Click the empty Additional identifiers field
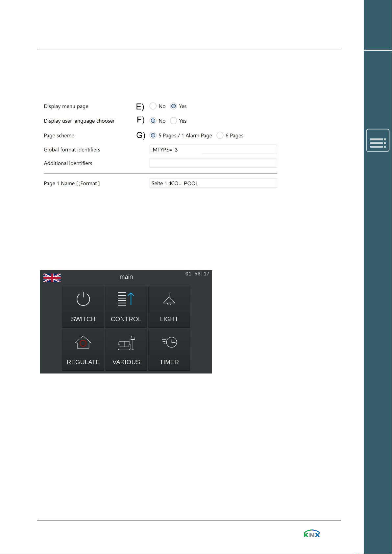The image size is (392, 554). pyautogui.click(x=213, y=163)
